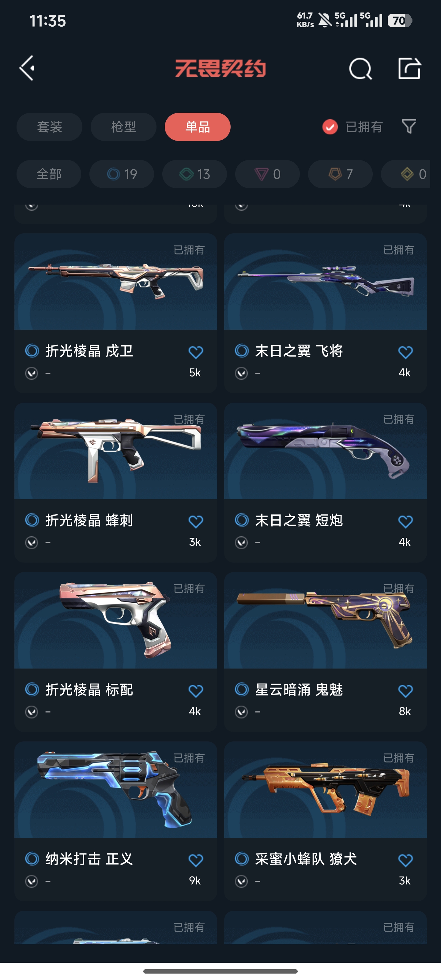This screenshot has width=441, height=980.
Task: Favorite 折光棱晶 戍卫 with heart icon
Action: pyautogui.click(x=196, y=352)
